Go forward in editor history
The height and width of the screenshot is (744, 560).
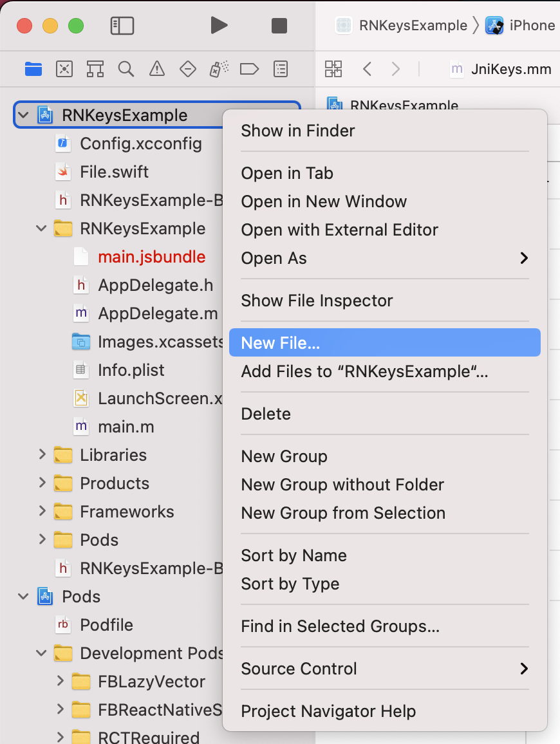click(395, 70)
